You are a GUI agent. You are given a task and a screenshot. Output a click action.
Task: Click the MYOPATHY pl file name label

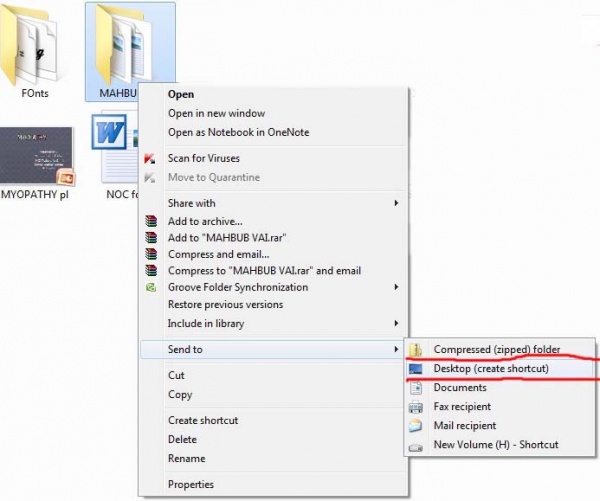[x=35, y=195]
